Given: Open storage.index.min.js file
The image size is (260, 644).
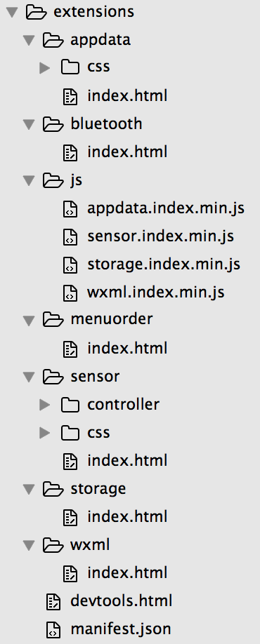Looking at the screenshot, I should coord(164,264).
